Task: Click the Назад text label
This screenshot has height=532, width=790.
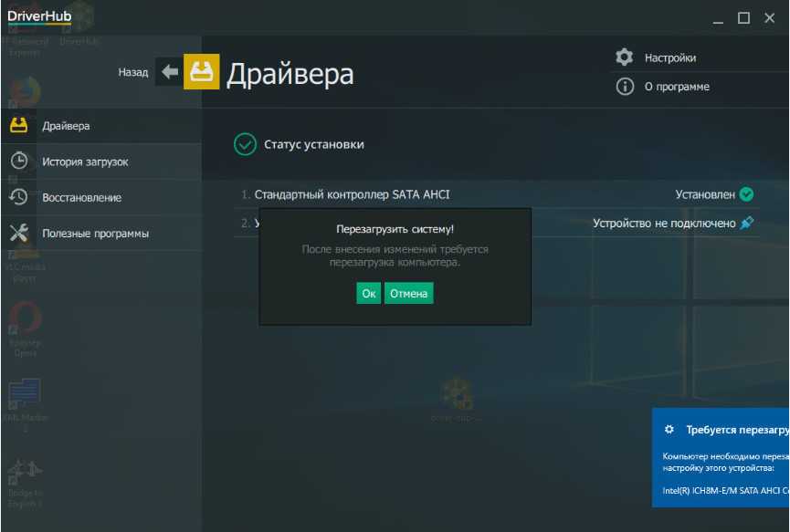Action: tap(132, 72)
